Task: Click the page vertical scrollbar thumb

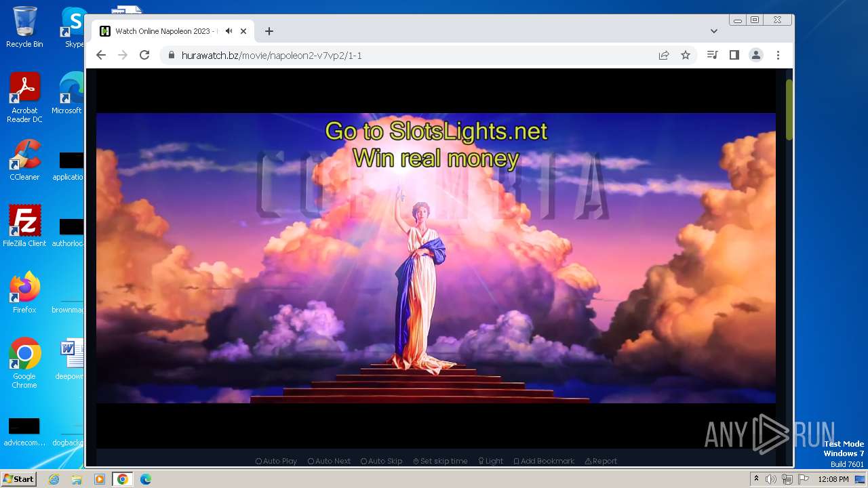Action: pos(789,110)
